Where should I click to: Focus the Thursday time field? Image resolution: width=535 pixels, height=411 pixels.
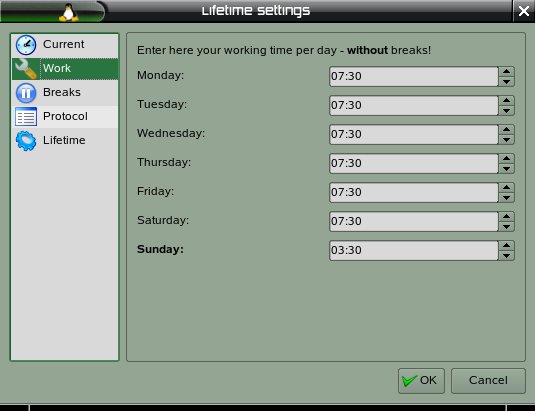pyautogui.click(x=414, y=163)
